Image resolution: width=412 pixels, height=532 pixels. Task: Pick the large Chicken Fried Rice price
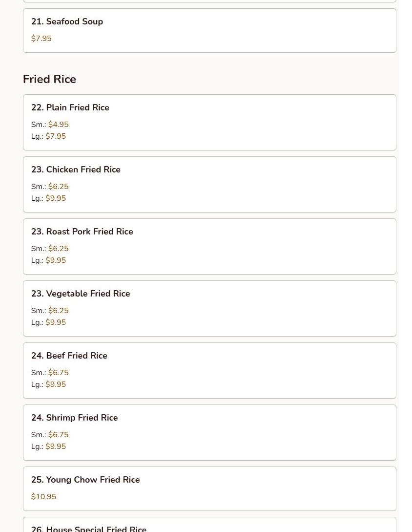(56, 198)
